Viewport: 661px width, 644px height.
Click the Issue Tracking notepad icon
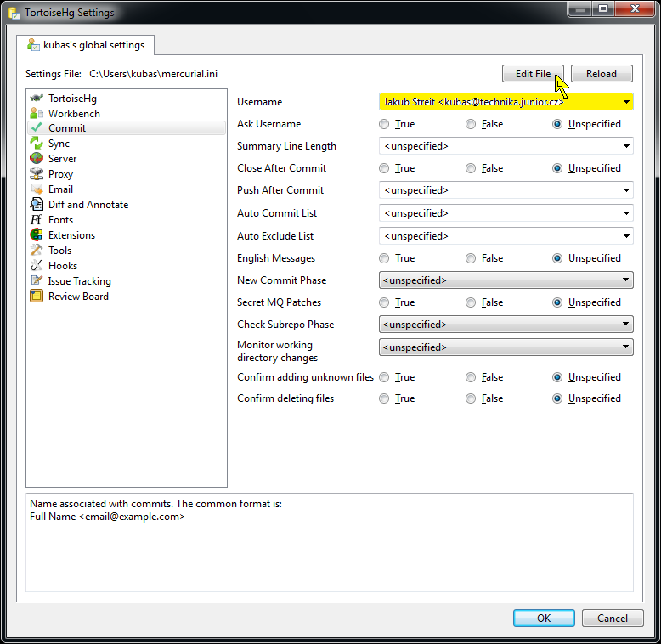[37, 280]
